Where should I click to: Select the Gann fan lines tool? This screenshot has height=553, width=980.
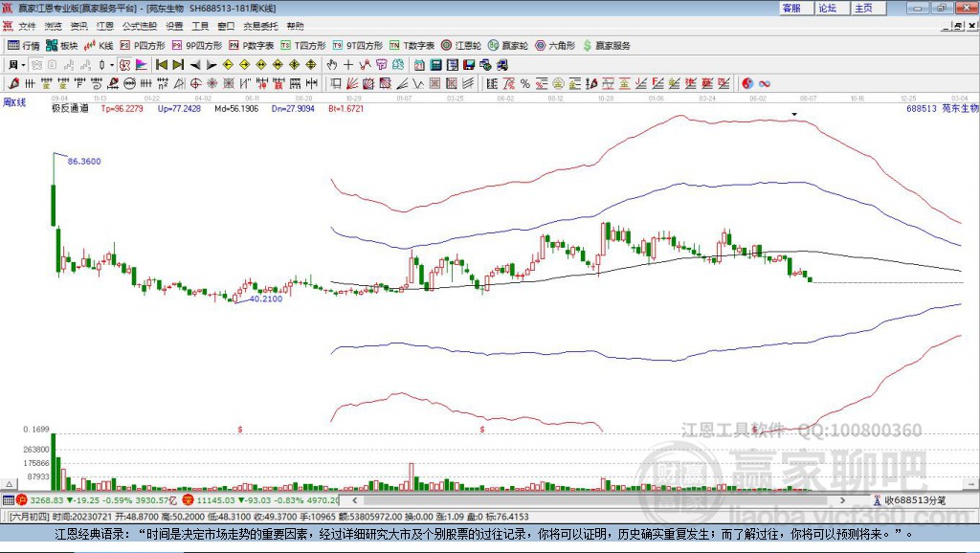click(x=352, y=84)
